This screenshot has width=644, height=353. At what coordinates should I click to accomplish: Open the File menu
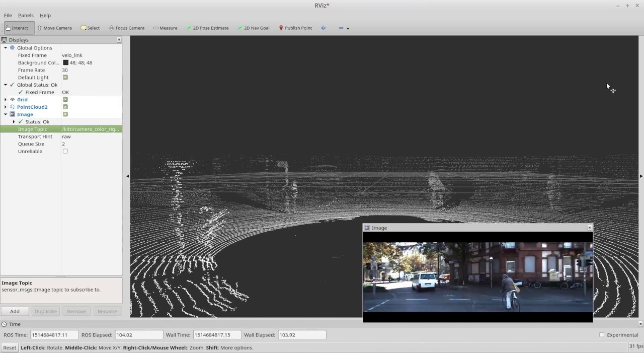[x=8, y=15]
